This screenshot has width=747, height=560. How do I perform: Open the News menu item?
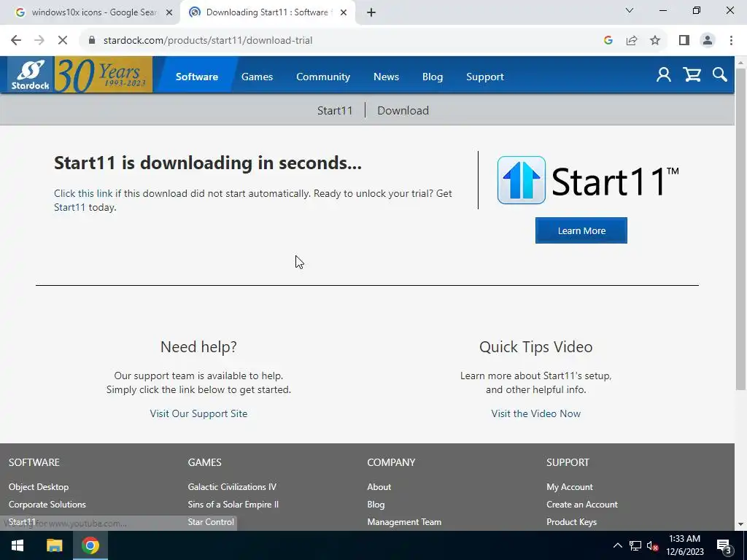click(x=386, y=77)
